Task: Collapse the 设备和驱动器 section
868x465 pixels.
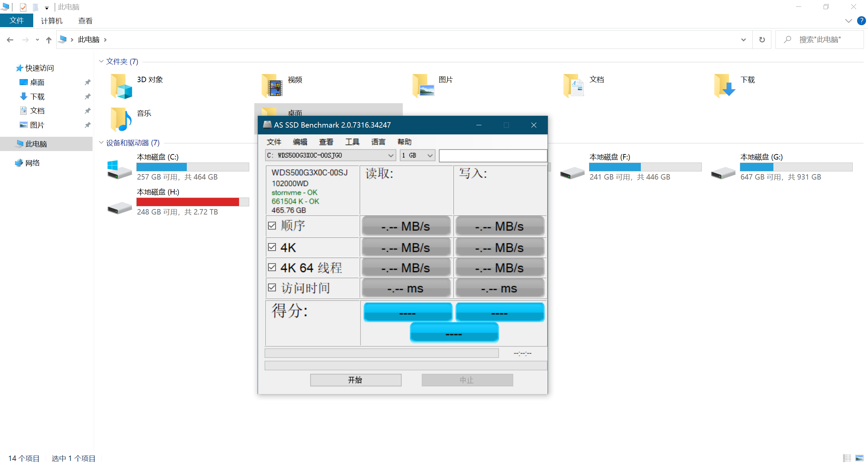Action: (101, 143)
